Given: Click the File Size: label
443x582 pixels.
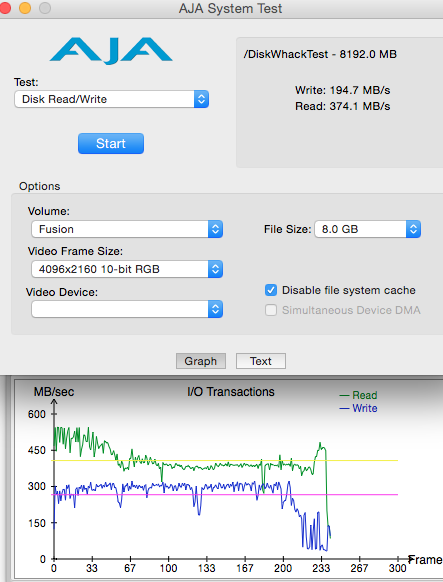Looking at the screenshot, I should [x=288, y=229].
